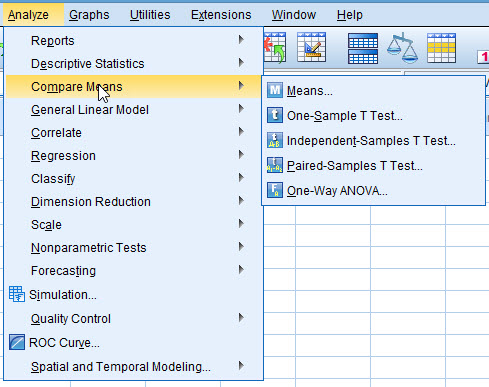The width and height of the screenshot is (489, 387).
Task: Click the One-Sample T Test icon
Action: click(275, 115)
